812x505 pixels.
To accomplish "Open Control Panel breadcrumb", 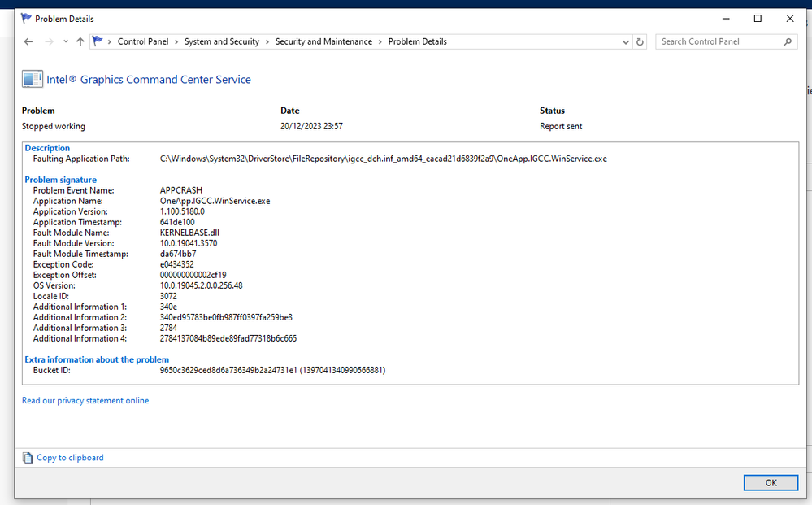I will (143, 41).
